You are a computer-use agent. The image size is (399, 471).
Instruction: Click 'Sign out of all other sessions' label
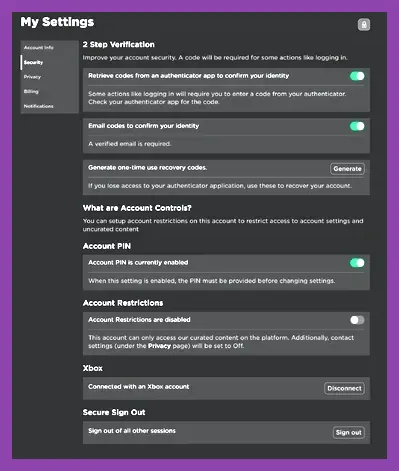coord(132,431)
